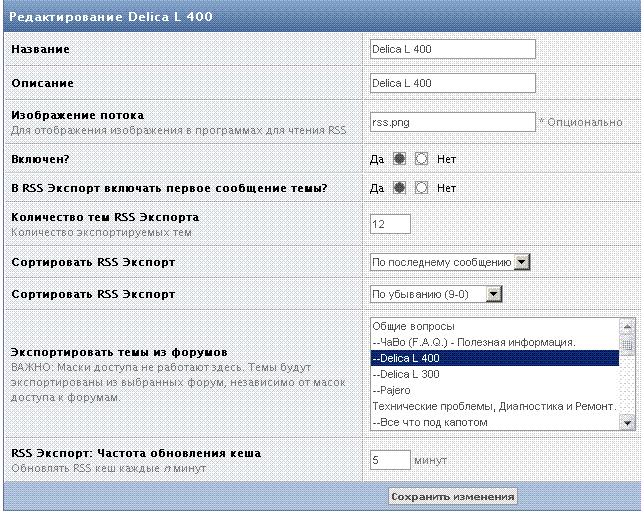Select --Delica L 300 in forum list
Screen dimensions: 641x511
[x=495, y=374]
